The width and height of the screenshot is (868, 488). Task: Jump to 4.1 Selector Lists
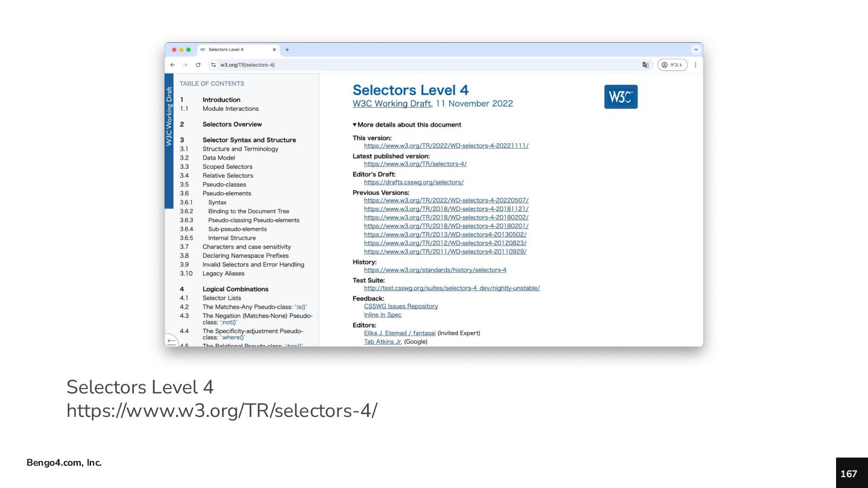(x=222, y=298)
